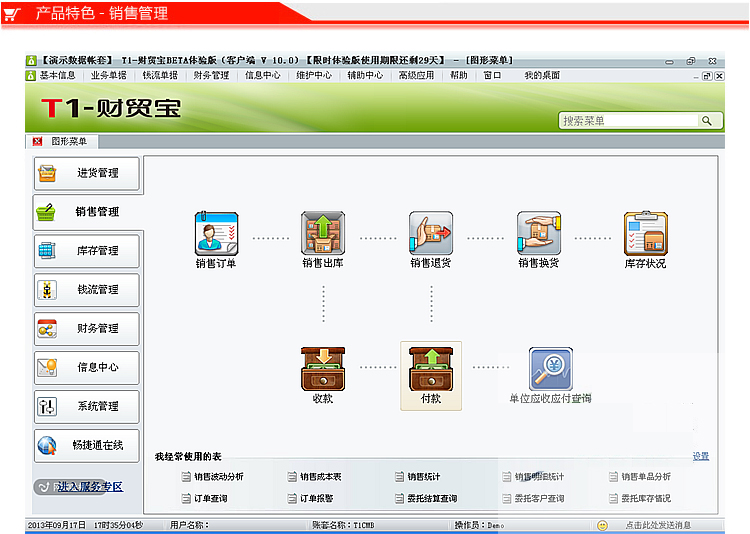Screen dimensions: 750x534
Task: Click the 我经常使用的表 heading
Action: point(188,456)
